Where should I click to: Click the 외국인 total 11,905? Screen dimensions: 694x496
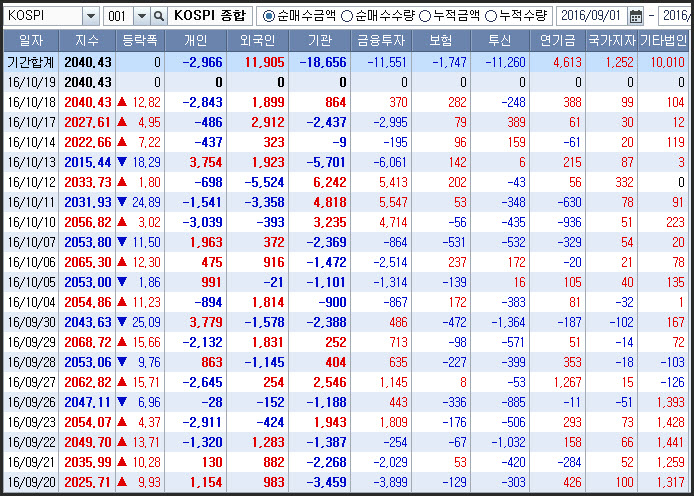point(264,62)
